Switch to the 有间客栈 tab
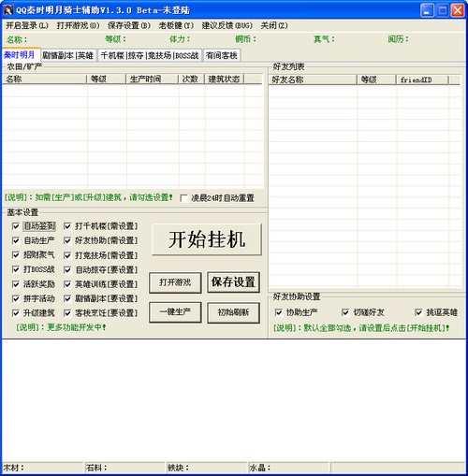 222,55
